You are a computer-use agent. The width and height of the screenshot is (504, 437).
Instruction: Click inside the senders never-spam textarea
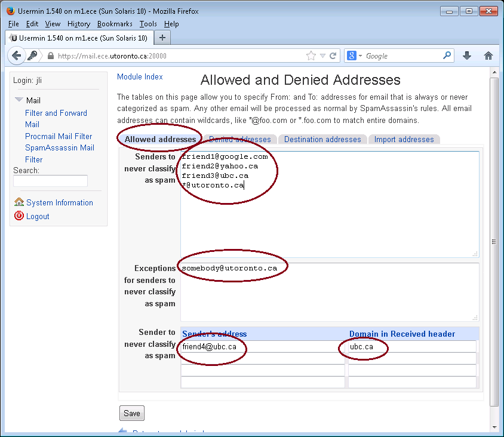[330, 204]
